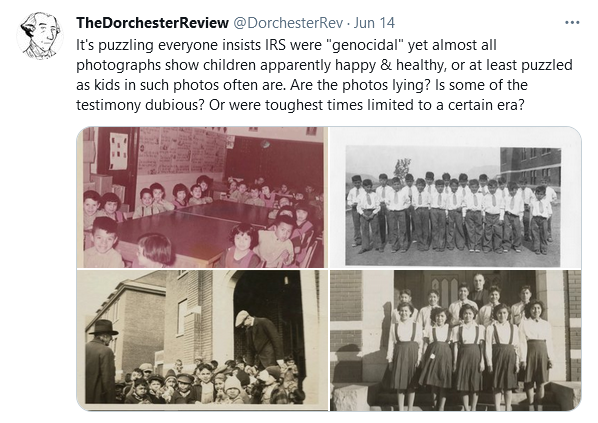Open TheDorchesterReview display name link
This screenshot has width=598, height=423.
(x=152, y=23)
